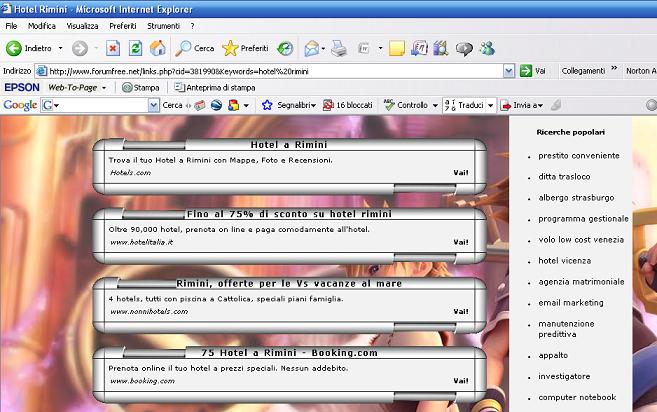Open the volo low cost venezia link
This screenshot has height=412, width=657.
tap(581, 240)
